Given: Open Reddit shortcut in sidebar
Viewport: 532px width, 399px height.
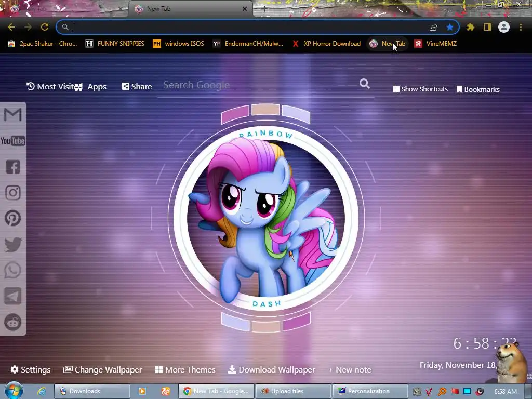Looking at the screenshot, I should click(x=13, y=322).
